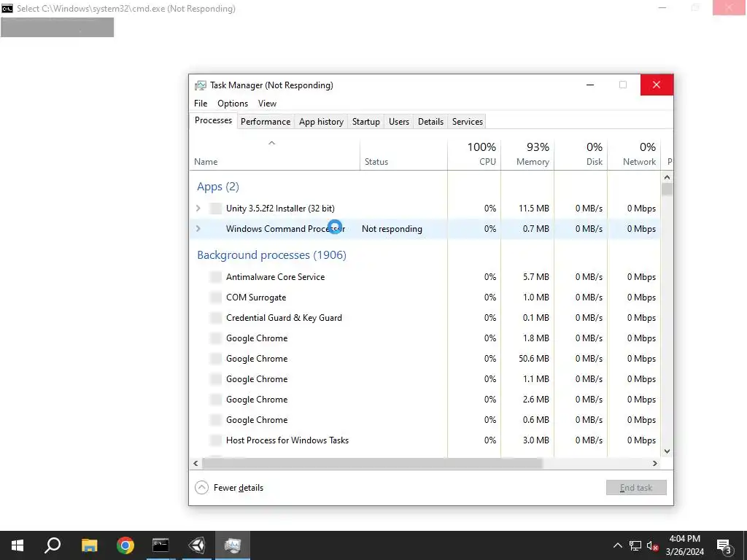Open the View menu

267,104
